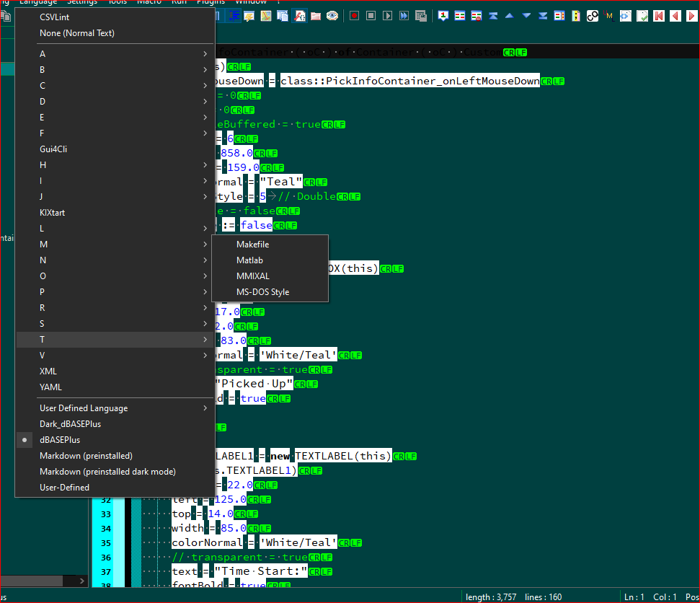The width and height of the screenshot is (700, 603).
Task: Choose Markdown (preinstalled dark mode) language
Action: pyautogui.click(x=115, y=472)
